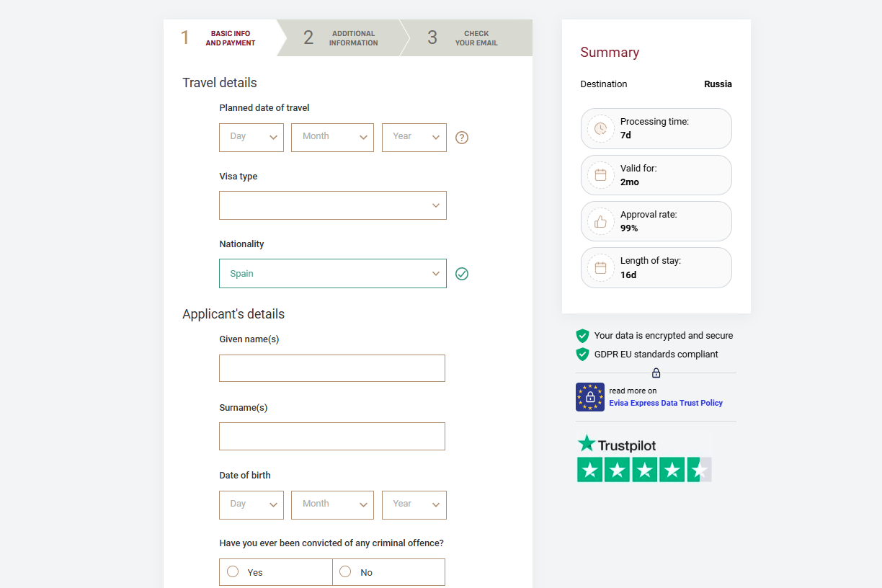Image resolution: width=882 pixels, height=588 pixels.
Task: Click the calendar icon beside Valid for
Action: click(x=600, y=174)
